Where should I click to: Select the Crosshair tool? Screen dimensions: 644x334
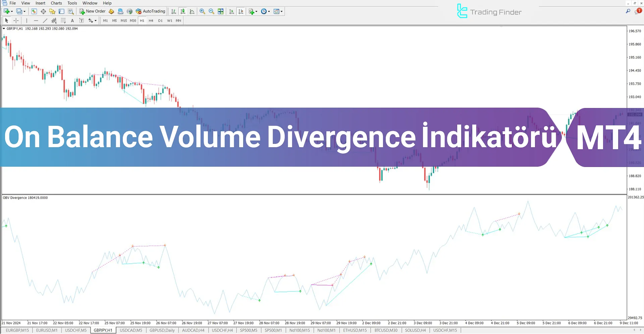click(16, 20)
